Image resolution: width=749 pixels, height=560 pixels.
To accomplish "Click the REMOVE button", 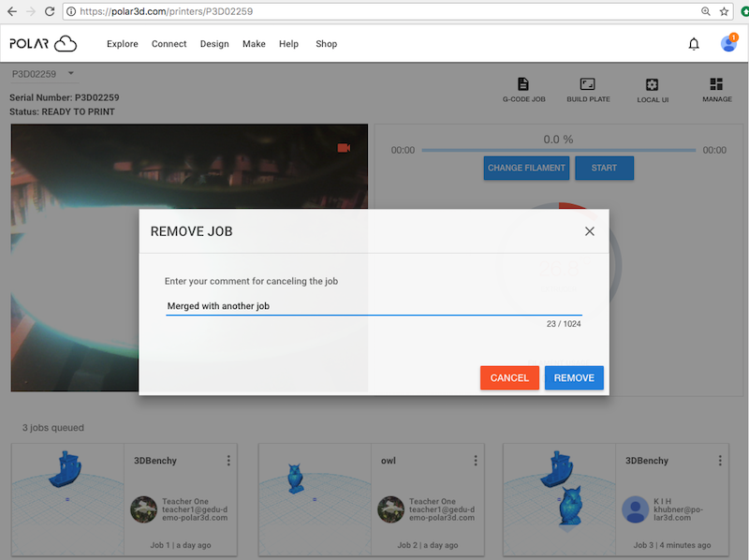I will pyautogui.click(x=574, y=378).
